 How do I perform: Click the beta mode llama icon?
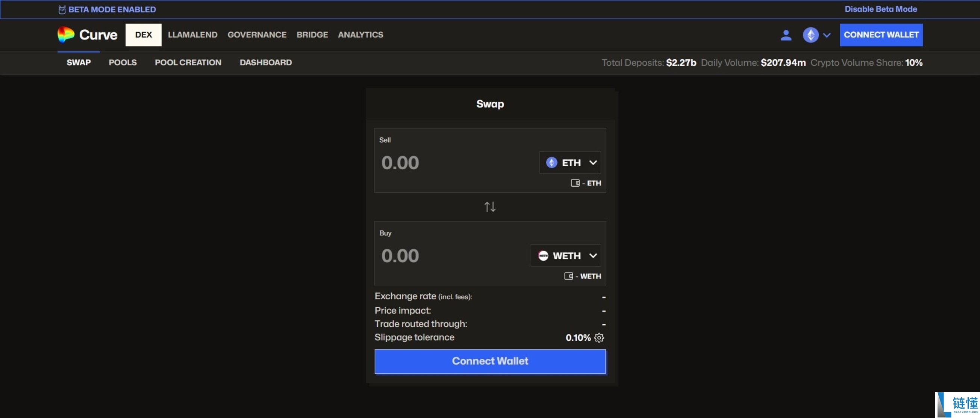62,9
